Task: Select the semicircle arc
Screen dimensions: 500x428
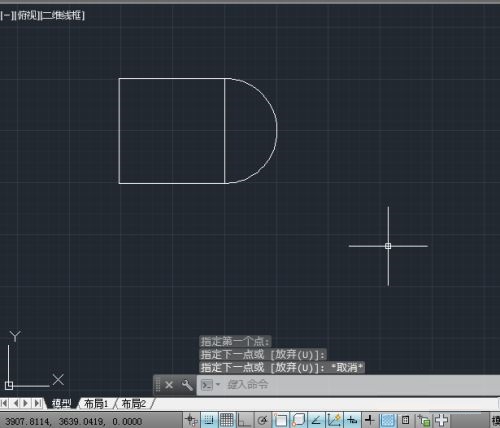Action: 276,131
